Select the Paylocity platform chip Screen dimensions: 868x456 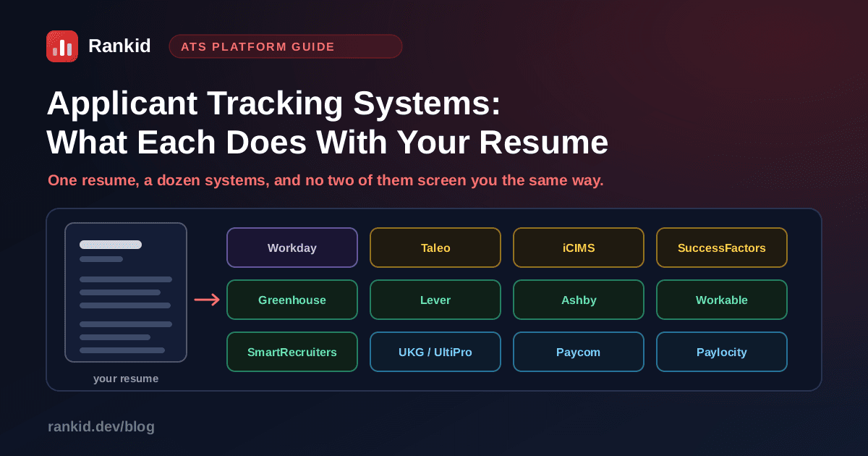coord(722,352)
